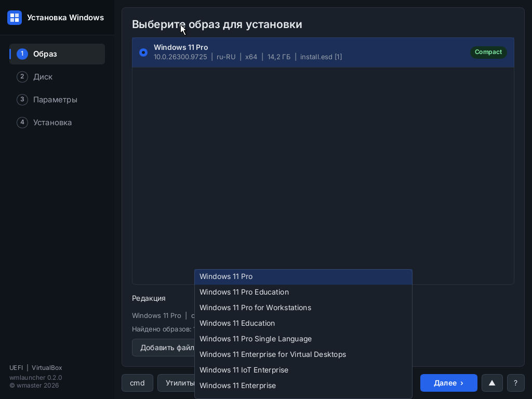Click the Найдено образов status text
The image size is (532, 399).
(163, 329)
